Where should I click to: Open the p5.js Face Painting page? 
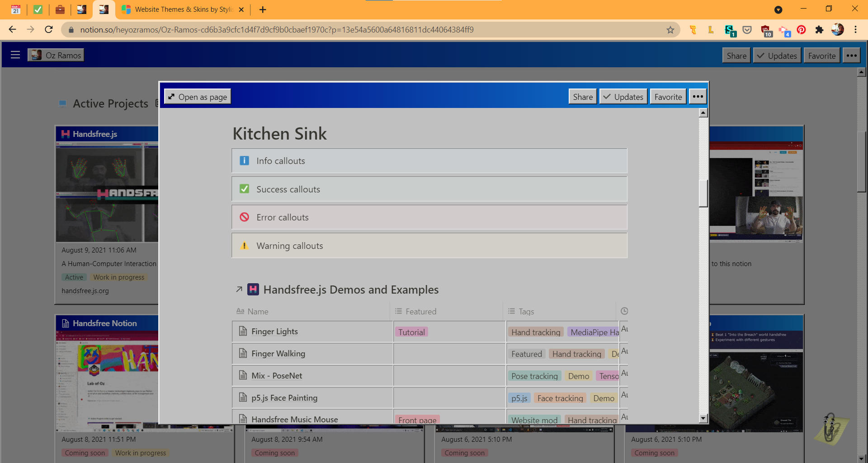click(x=284, y=398)
